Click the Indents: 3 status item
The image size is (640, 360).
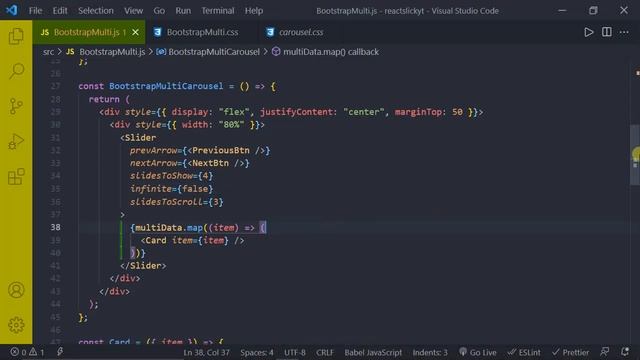point(430,352)
